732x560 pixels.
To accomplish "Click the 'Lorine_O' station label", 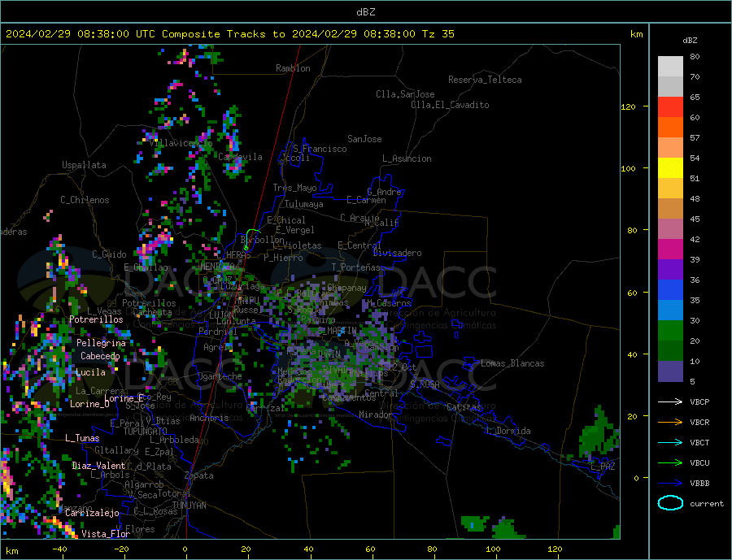I will [x=89, y=404].
